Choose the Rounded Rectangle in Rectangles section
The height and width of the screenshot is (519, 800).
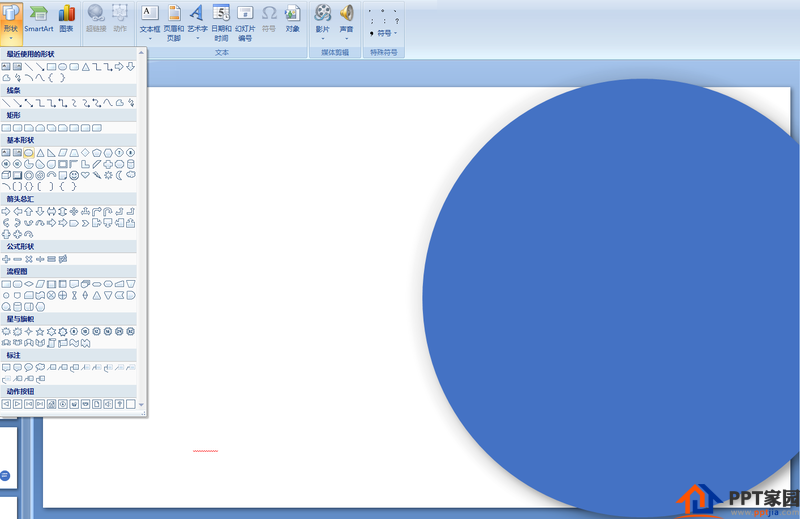coord(17,128)
